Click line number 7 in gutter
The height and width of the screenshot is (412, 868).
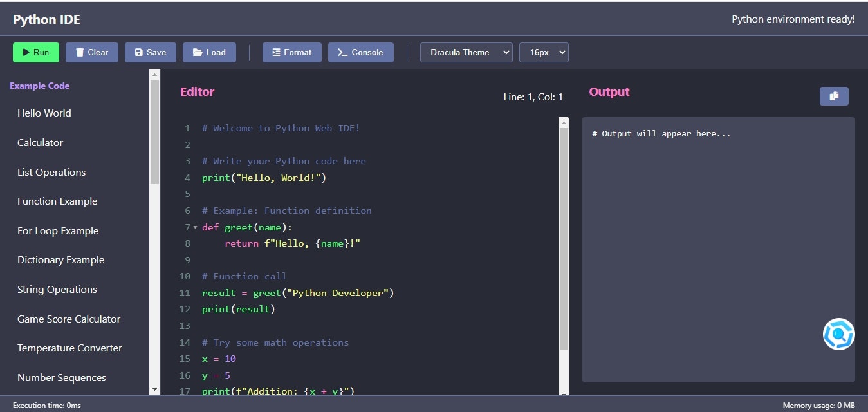(x=187, y=227)
